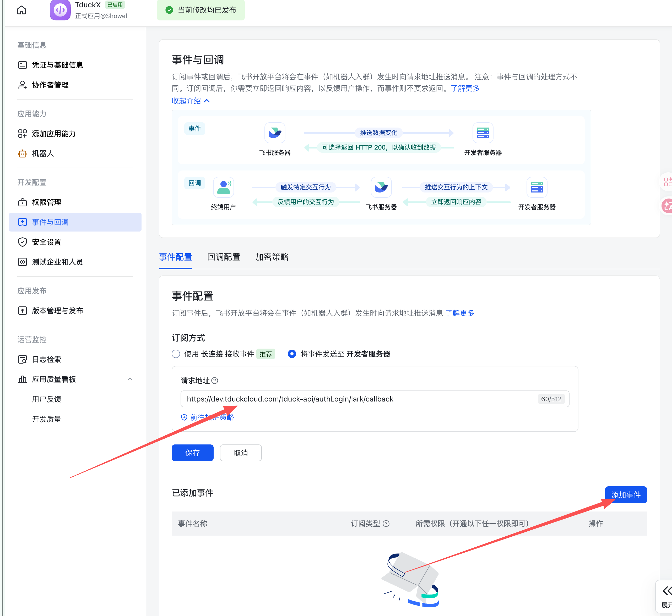Viewport: 672px width, 616px height.
Task: Open 日志检索 log search icon
Action: pos(22,359)
